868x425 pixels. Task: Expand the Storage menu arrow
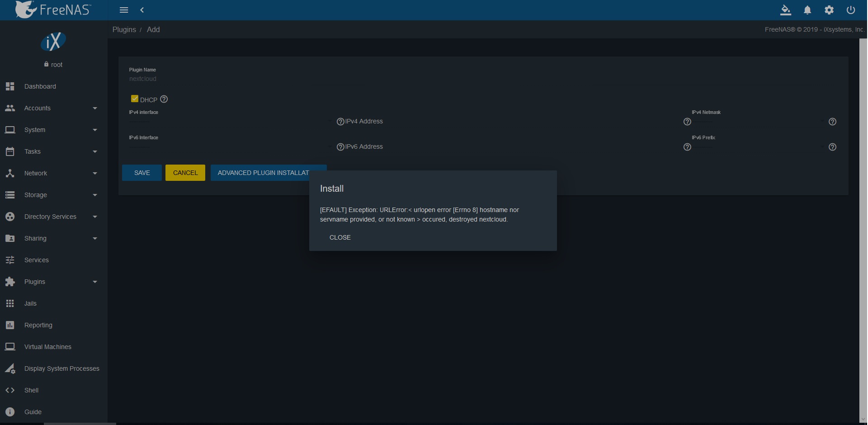[95, 195]
